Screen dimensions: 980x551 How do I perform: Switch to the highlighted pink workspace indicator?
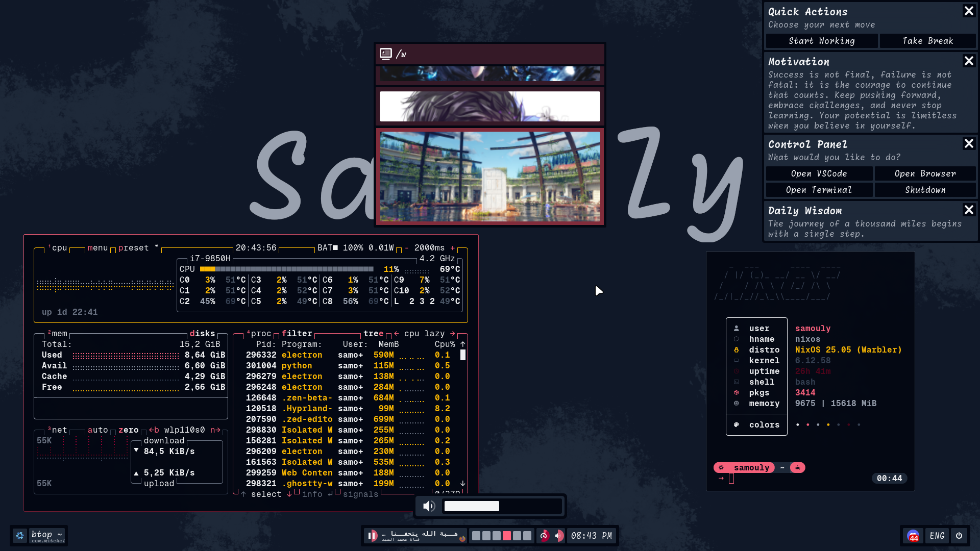pos(506,536)
